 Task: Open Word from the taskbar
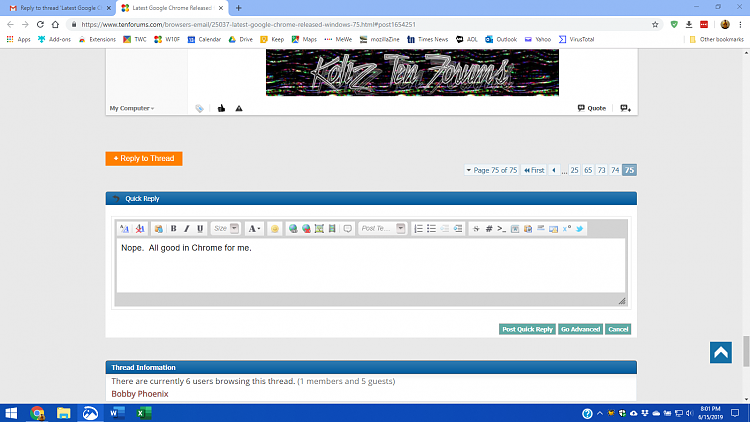117,413
